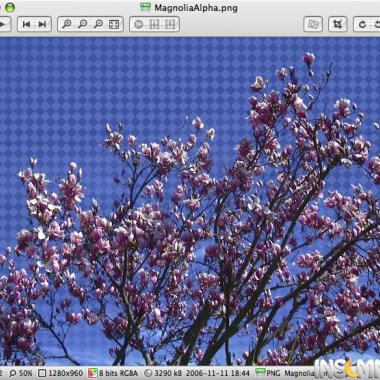Click the greyed-out rotated frame icon
Viewport: 380px width, 380px height.
pyautogui.click(x=313, y=24)
